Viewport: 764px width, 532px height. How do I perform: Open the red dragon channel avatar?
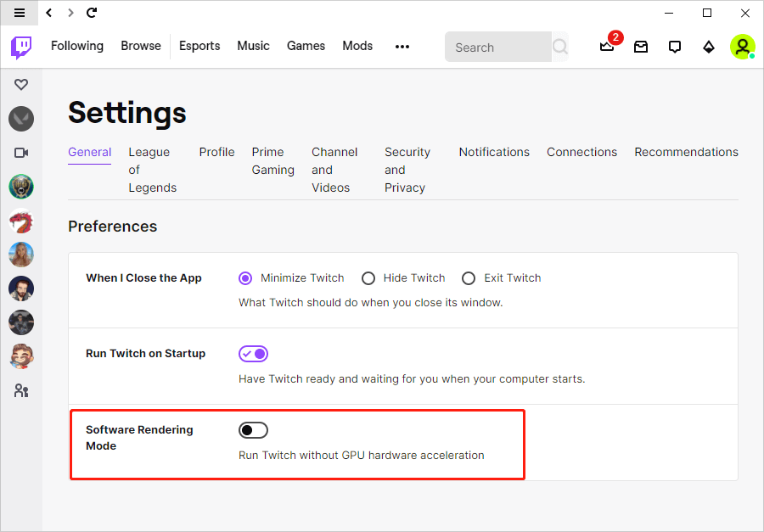coord(21,221)
